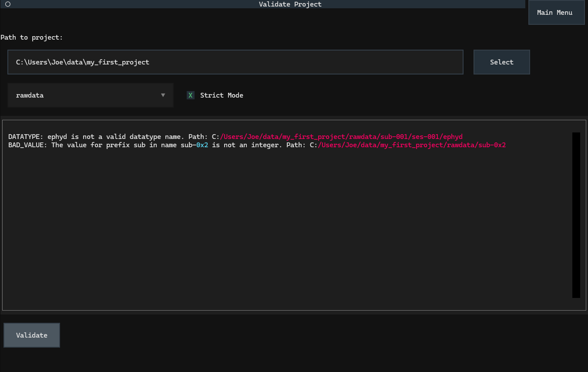Click the 'Path to project:' label
This screenshot has width=588, height=372.
pyautogui.click(x=32, y=37)
